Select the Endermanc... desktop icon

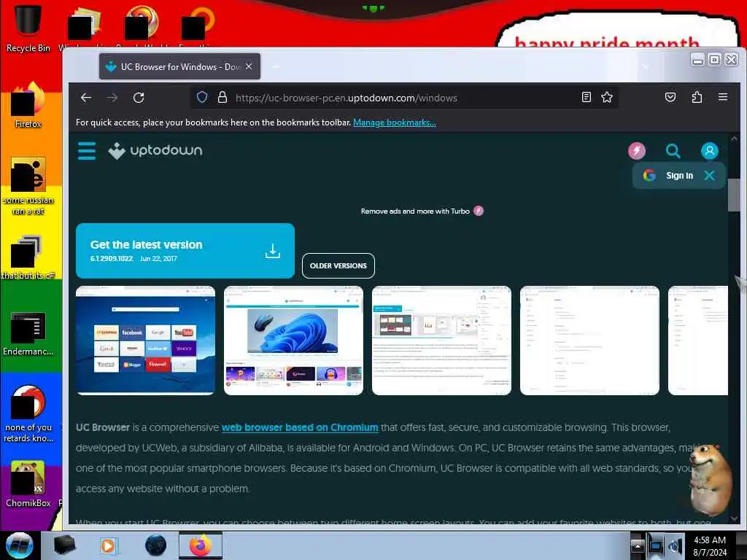tap(28, 334)
